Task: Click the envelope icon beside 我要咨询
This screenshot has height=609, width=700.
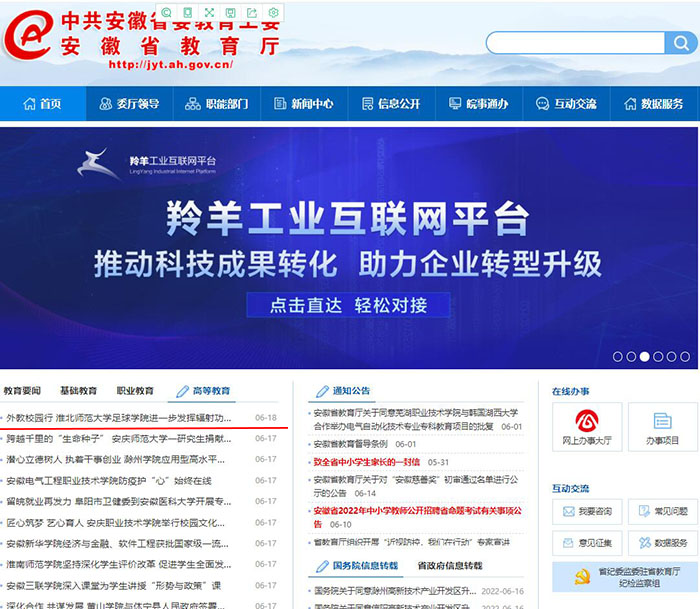Action: [x=569, y=511]
